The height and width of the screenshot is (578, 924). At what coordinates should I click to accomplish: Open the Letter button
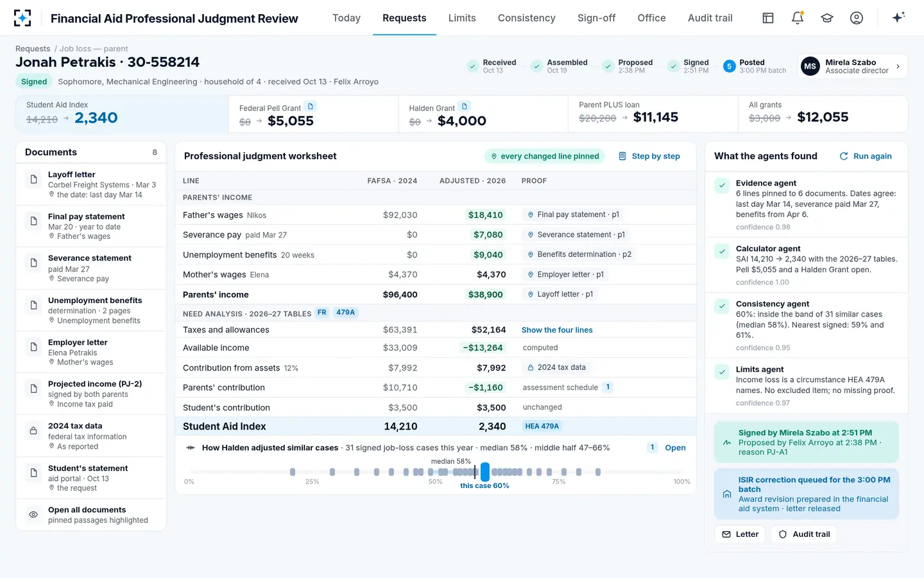740,534
